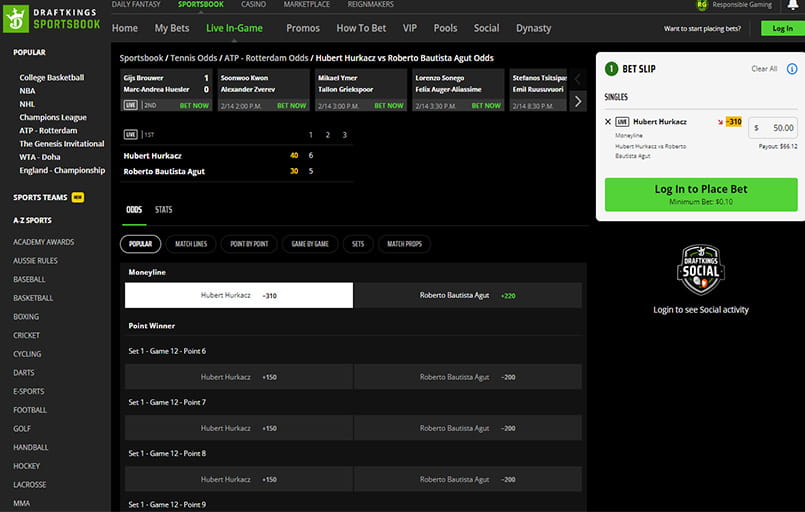Screen dimensions: 805x512
Task: Remove Hubert Hurkacz bet with X
Action: click(608, 122)
